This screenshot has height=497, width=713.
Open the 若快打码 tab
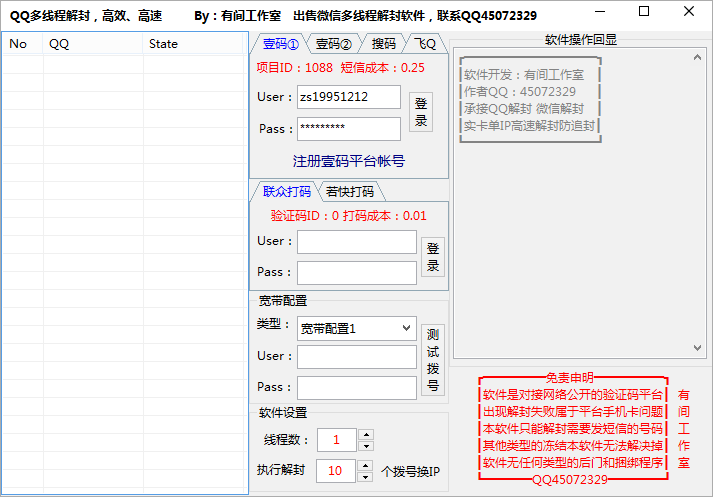[x=350, y=192]
